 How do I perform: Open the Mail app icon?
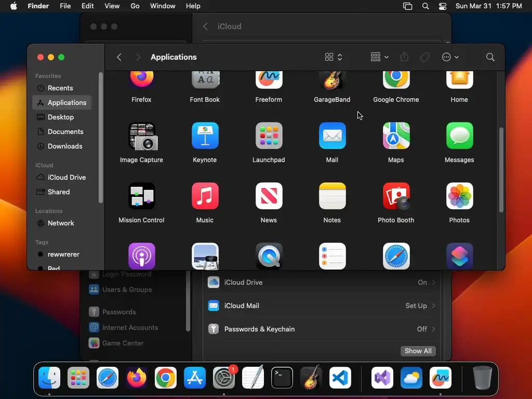click(332, 136)
